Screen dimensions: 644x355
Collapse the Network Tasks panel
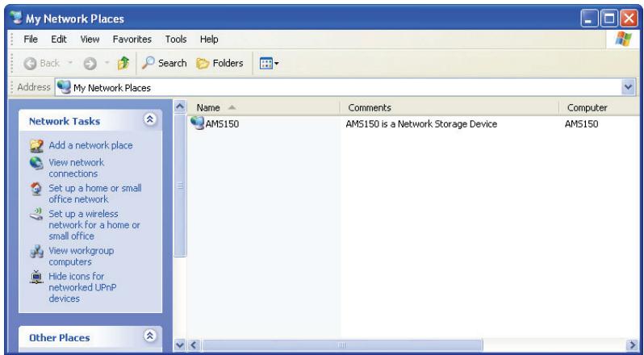tap(150, 119)
